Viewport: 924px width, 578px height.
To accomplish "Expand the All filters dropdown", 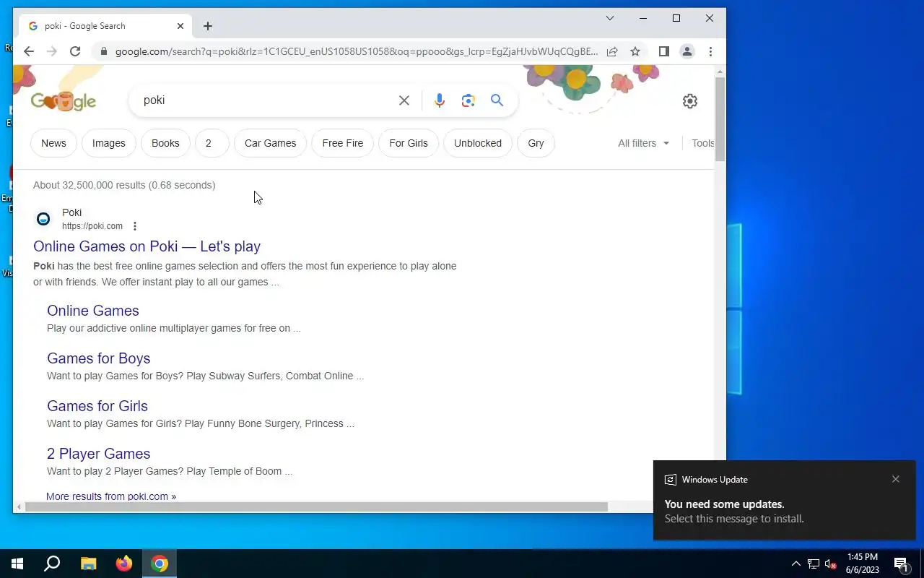I will click(644, 143).
